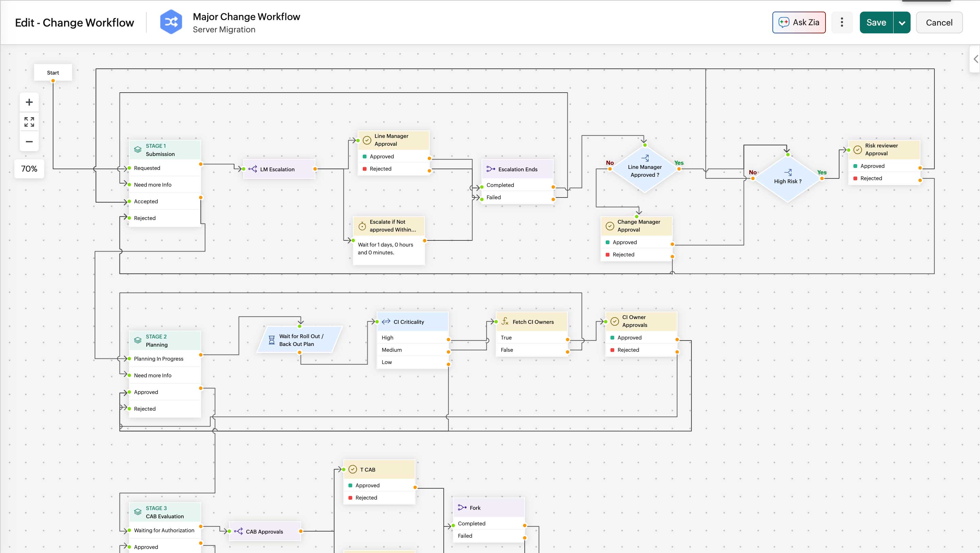Viewport: 980px width, 553px height.
Task: Click the Line Manager Approval checkmark icon
Action: (x=367, y=140)
